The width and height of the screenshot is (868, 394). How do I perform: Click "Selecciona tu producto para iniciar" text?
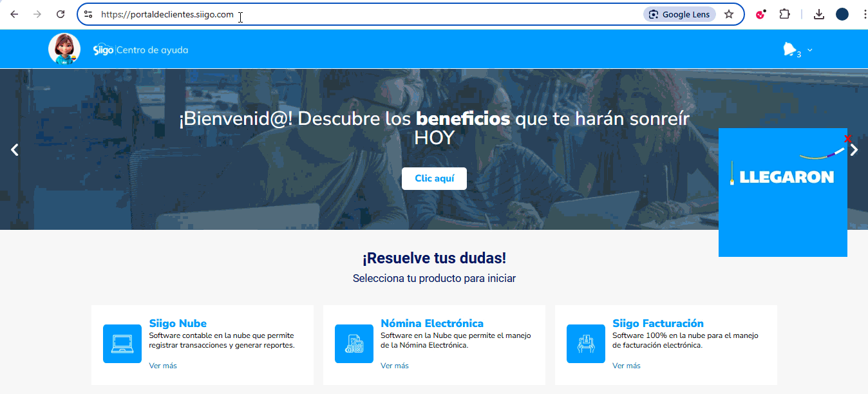[434, 278]
